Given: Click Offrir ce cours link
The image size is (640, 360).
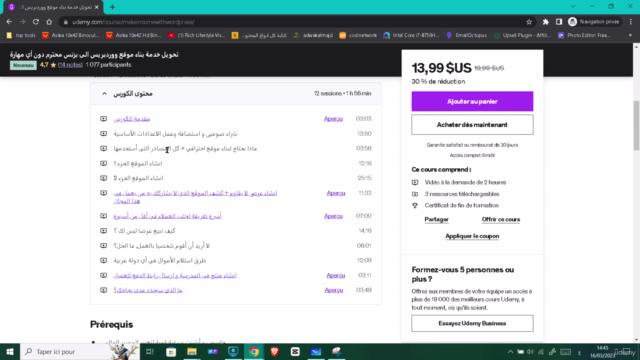Looking at the screenshot, I should click(x=501, y=220).
